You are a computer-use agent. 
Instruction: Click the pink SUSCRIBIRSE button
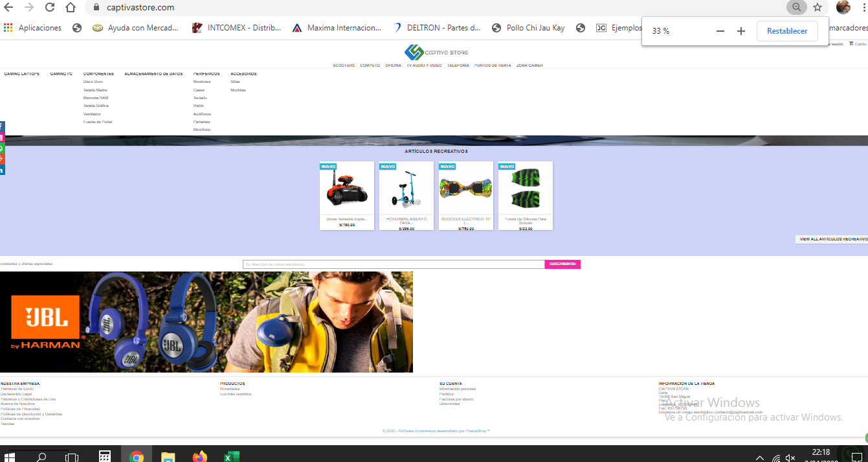(562, 264)
